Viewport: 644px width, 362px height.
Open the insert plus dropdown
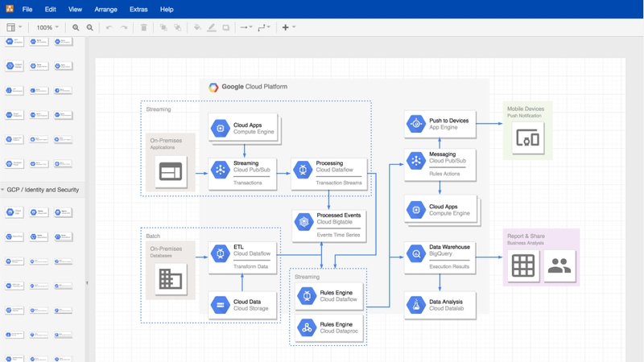pos(287,27)
